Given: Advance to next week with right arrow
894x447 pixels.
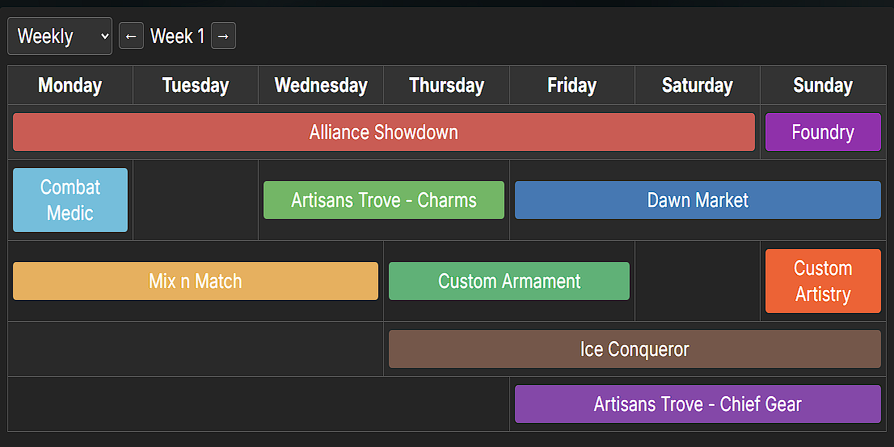Looking at the screenshot, I should pos(223,37).
